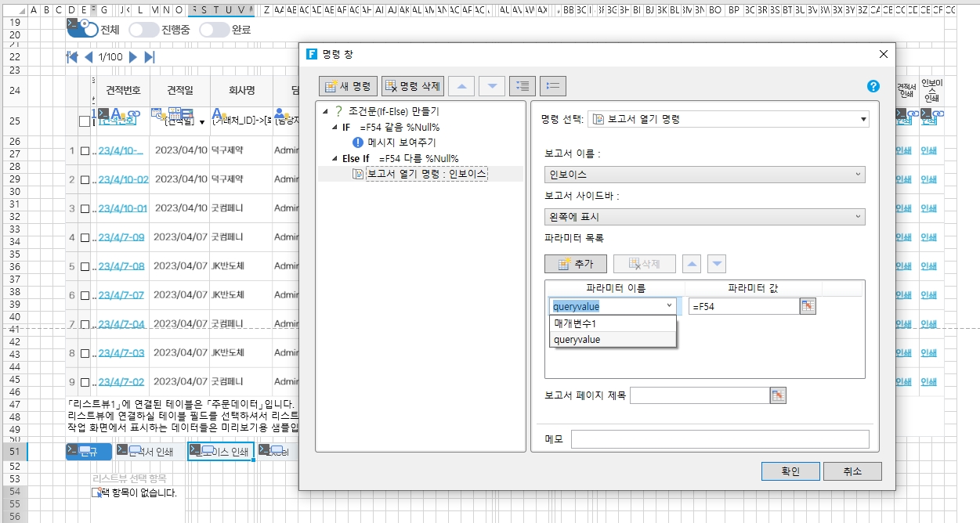The image size is (980, 523).
Task: Select the 메시지 보여주기 tree item
Action: [402, 142]
